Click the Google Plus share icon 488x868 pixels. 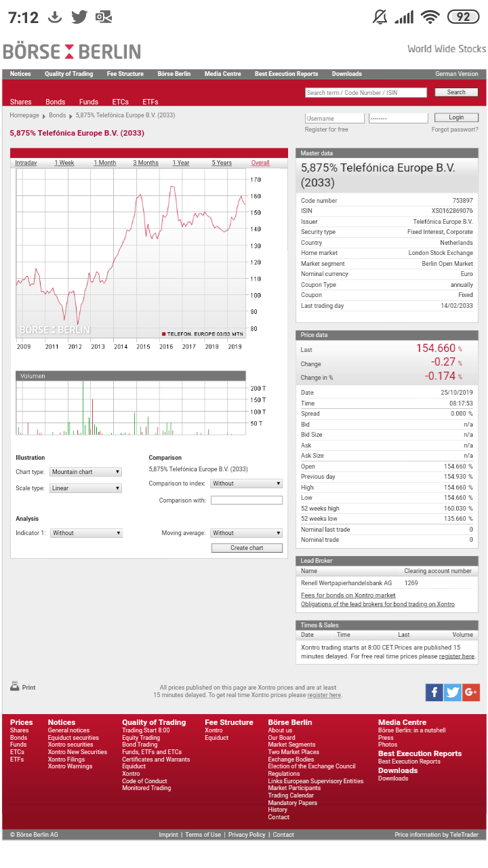(472, 692)
